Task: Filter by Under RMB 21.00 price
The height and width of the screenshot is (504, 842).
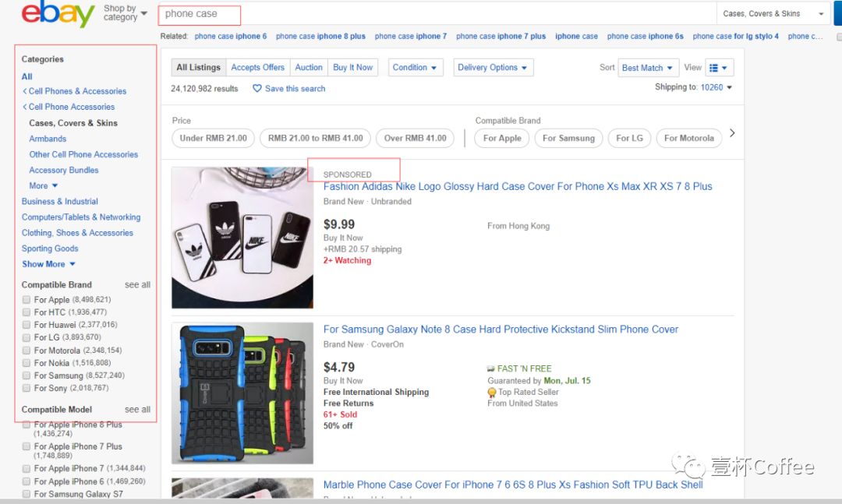Action: (x=213, y=138)
